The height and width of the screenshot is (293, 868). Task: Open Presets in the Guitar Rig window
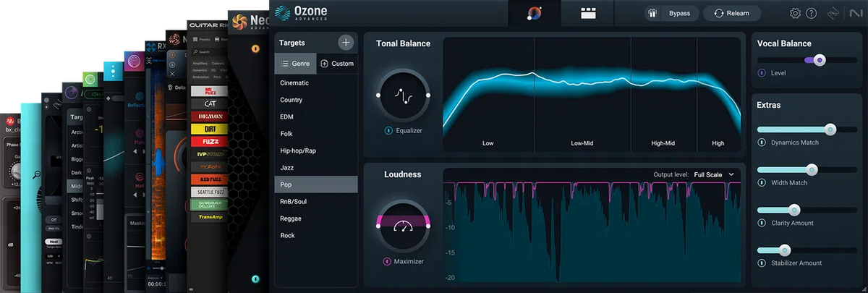point(203,40)
